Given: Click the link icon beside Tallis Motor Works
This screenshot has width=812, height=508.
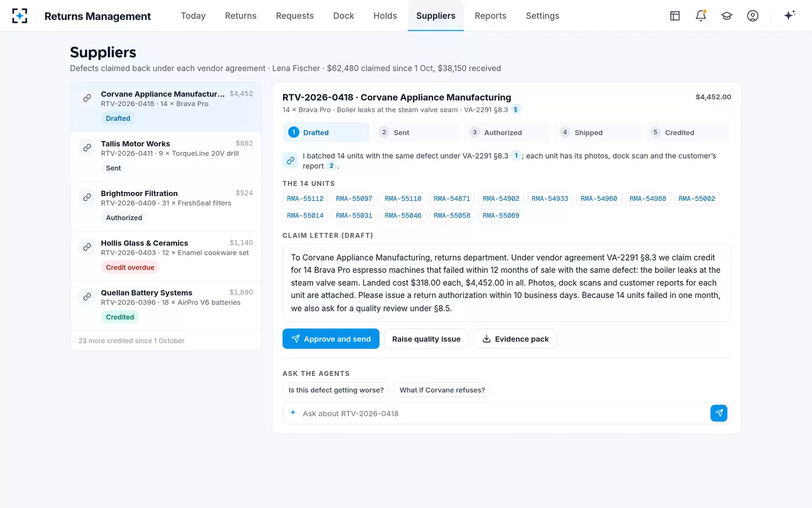Looking at the screenshot, I should (87, 148).
